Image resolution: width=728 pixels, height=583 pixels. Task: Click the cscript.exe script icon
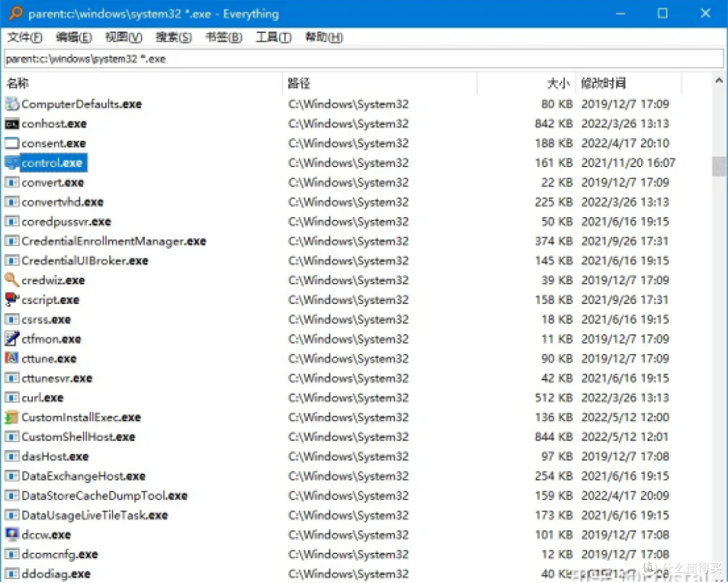pos(12,299)
